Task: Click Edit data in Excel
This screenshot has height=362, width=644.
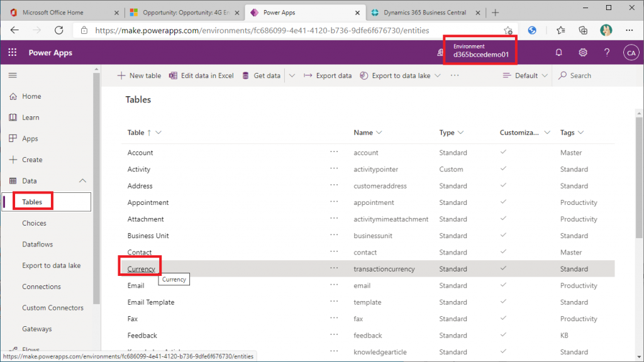Action: tap(201, 75)
